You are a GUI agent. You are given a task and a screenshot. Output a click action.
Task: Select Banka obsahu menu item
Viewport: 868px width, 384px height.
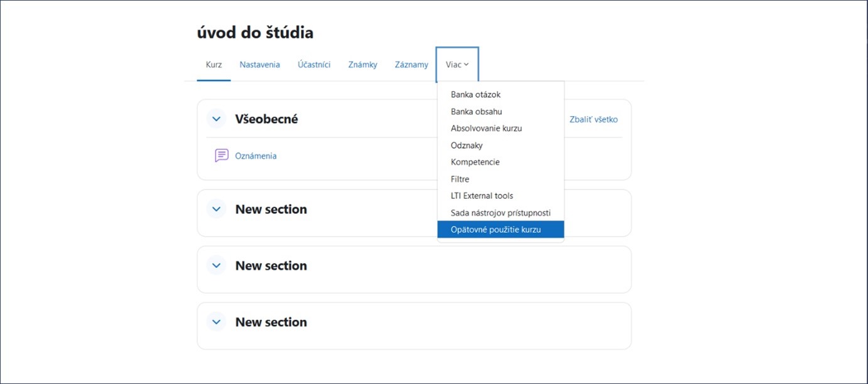pyautogui.click(x=476, y=112)
